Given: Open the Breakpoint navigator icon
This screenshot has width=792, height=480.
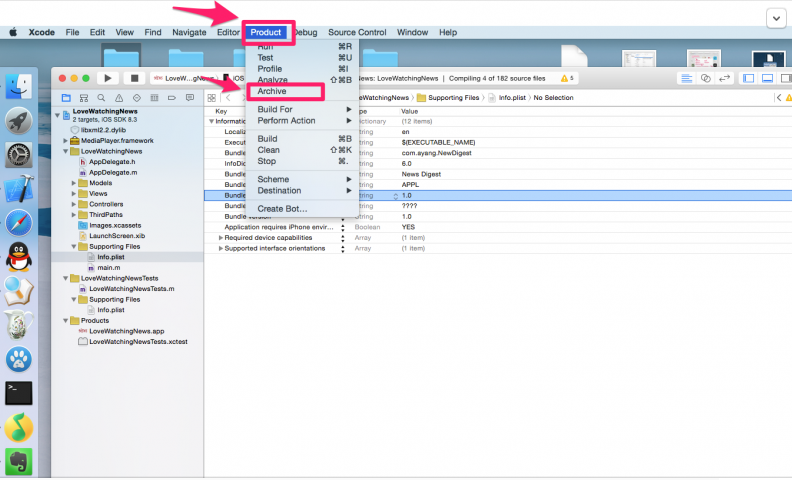Looking at the screenshot, I should click(172, 98).
